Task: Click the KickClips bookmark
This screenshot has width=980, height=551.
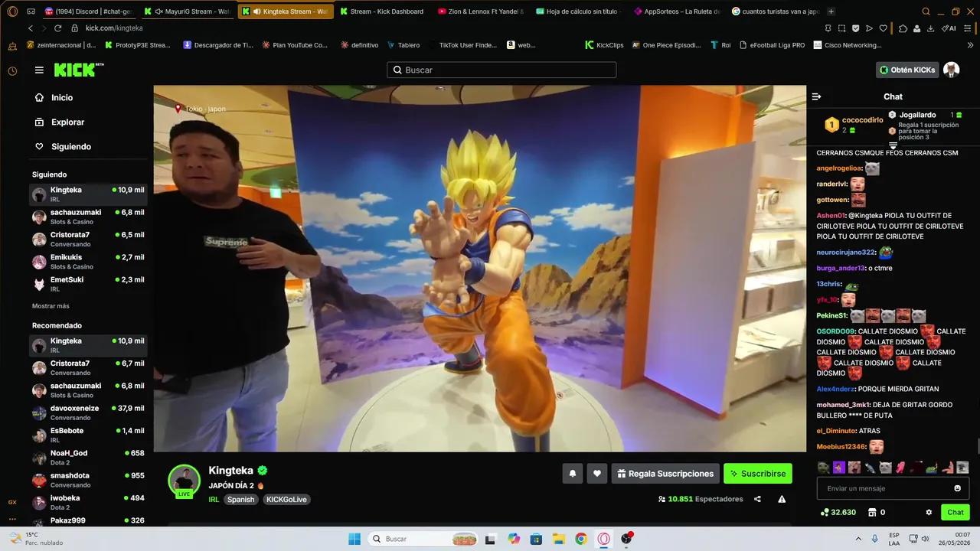Action: (x=604, y=45)
